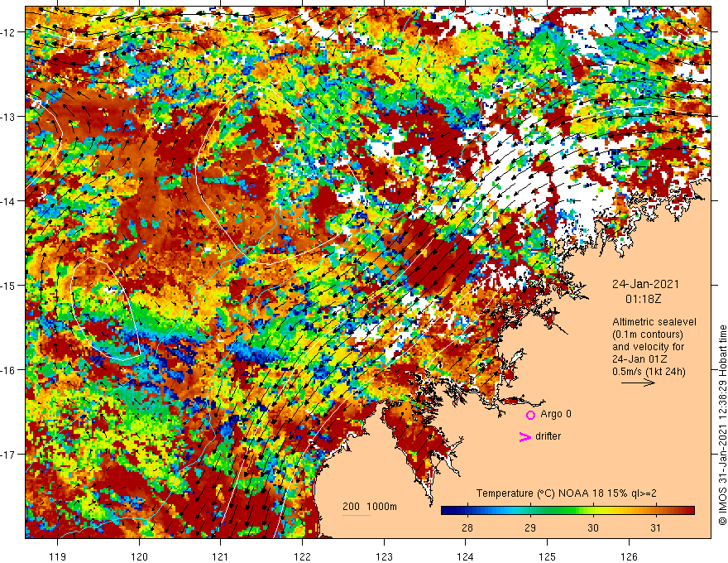The image size is (728, 563).
Task: Click the 'drifter' legend label
Action: click(548, 436)
